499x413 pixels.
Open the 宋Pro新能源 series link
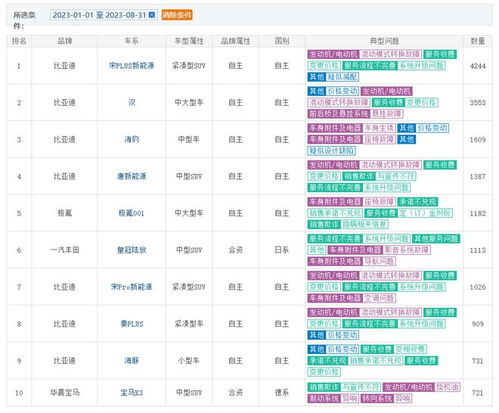coord(131,287)
